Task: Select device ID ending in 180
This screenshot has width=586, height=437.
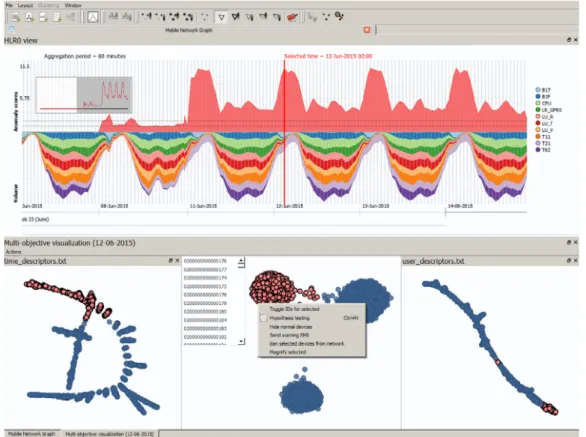Action: (205, 311)
